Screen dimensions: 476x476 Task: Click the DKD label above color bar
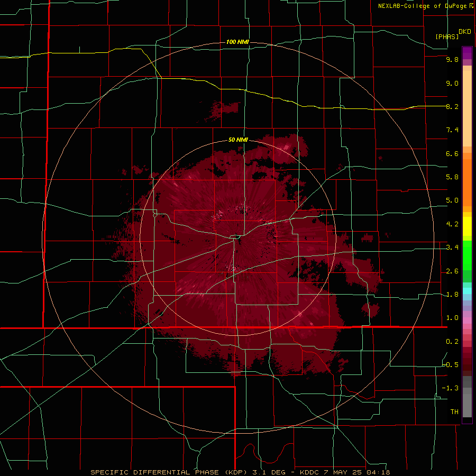(x=465, y=32)
